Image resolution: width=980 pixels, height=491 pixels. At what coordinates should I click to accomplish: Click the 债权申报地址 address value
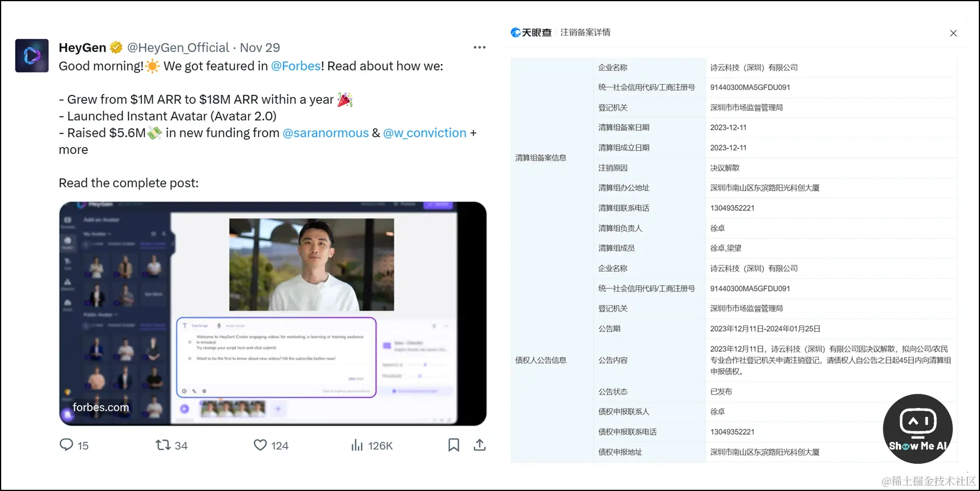(765, 452)
